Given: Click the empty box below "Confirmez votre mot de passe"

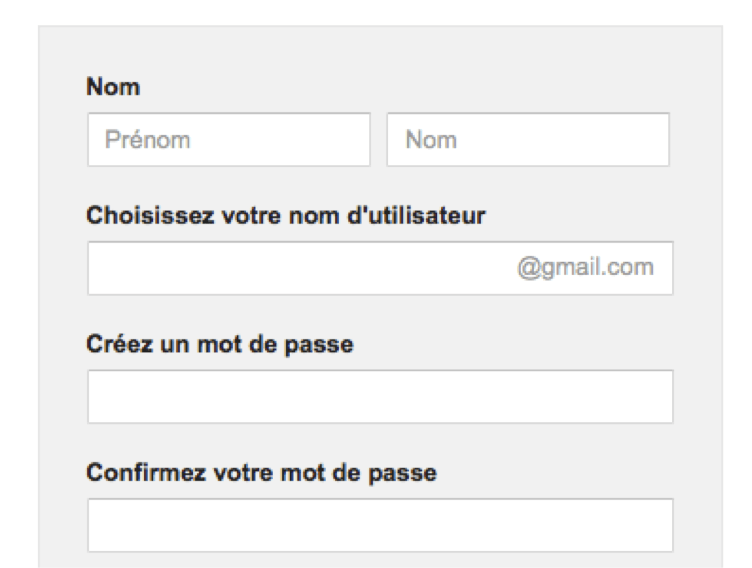Looking at the screenshot, I should pos(380,526).
